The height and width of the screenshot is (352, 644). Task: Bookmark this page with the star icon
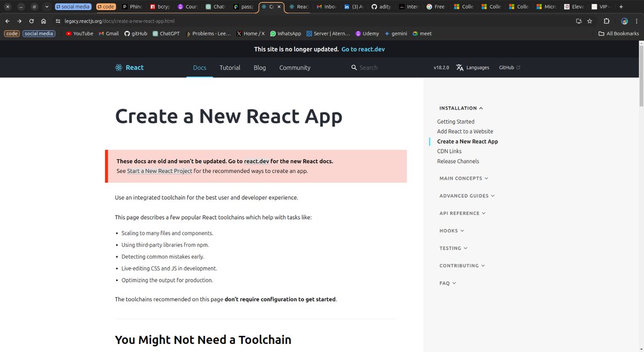[x=590, y=21]
